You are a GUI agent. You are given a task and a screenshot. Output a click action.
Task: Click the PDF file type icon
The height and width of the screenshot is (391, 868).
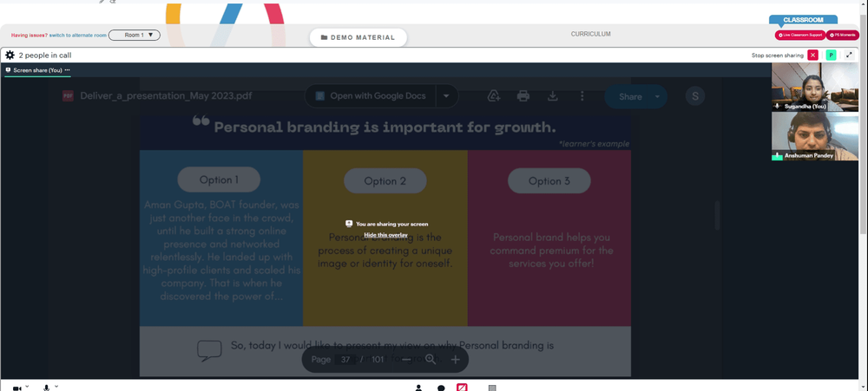pos(68,95)
